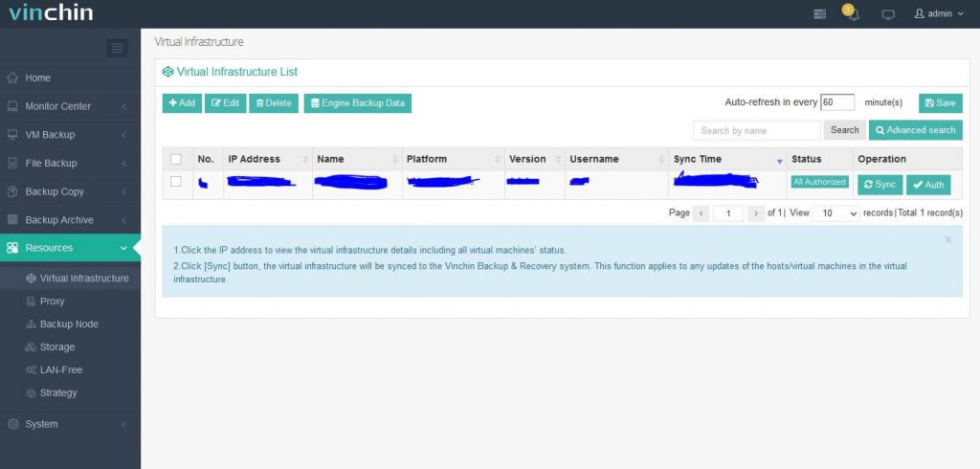The width and height of the screenshot is (980, 469).
Task: Click the Vinchin logo
Action: (51, 12)
